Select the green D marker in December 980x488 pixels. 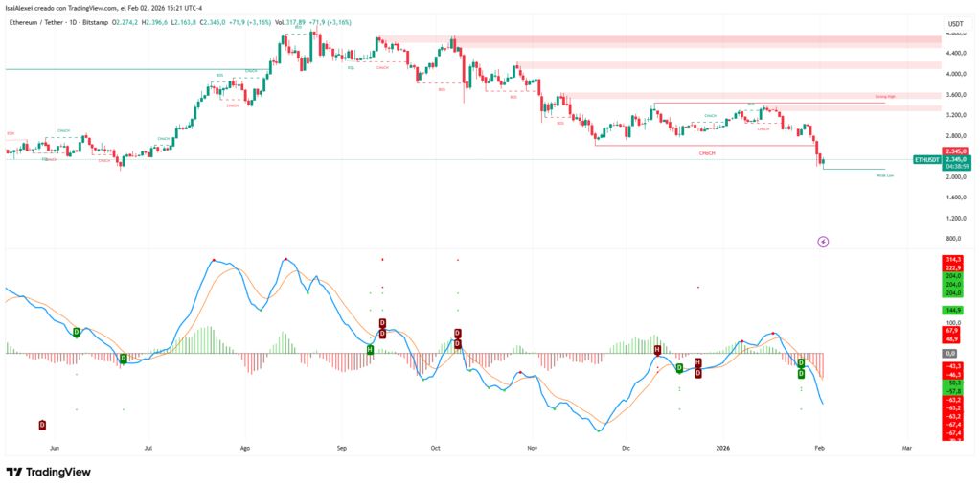(x=679, y=368)
